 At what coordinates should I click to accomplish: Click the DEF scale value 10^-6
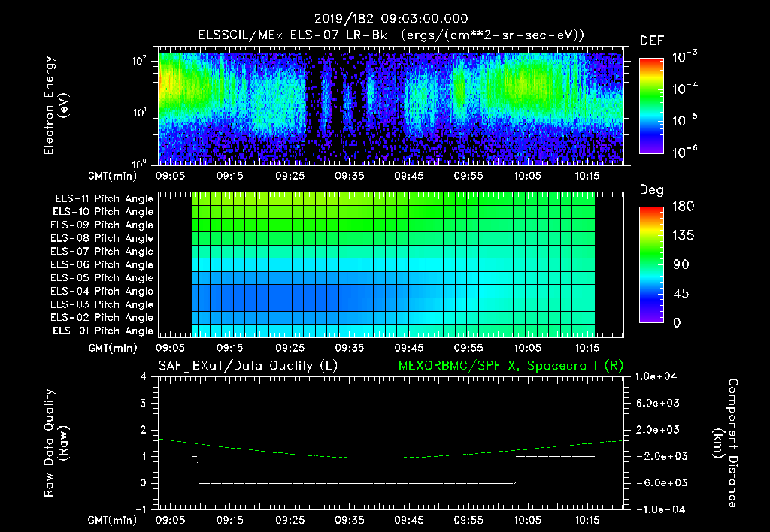point(684,152)
